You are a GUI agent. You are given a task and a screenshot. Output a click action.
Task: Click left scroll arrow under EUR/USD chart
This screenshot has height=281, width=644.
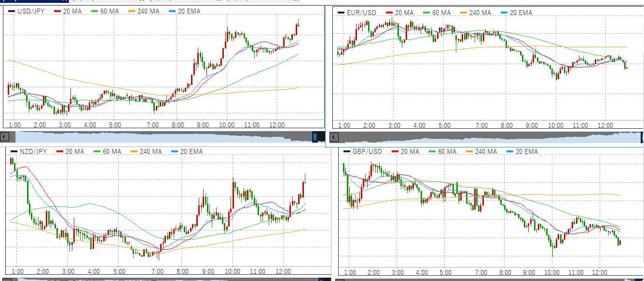[334, 137]
